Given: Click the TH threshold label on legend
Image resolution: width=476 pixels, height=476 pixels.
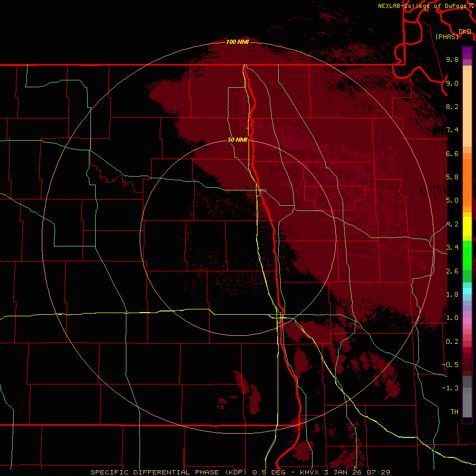Looking at the screenshot, I should tap(454, 412).
